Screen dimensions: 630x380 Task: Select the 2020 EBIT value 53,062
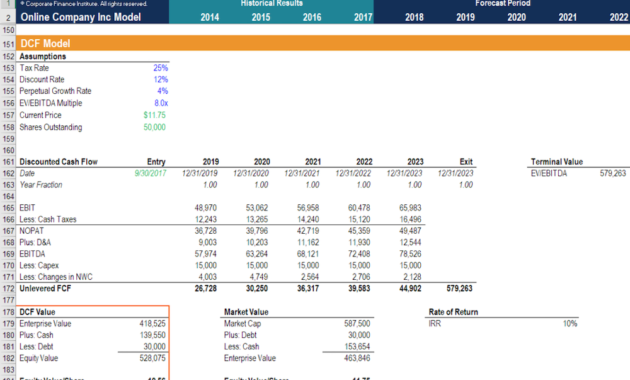point(256,208)
